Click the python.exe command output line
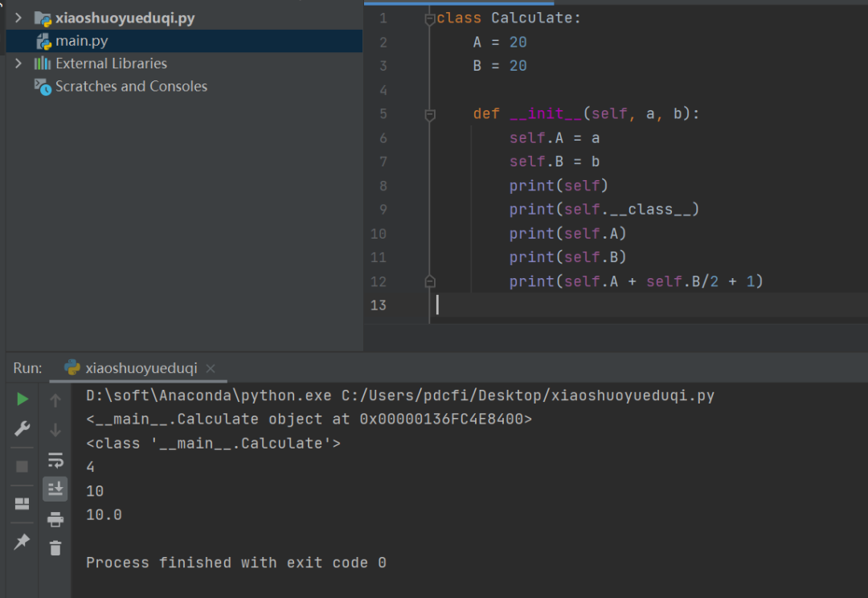868x598 pixels. pyautogui.click(x=400, y=395)
